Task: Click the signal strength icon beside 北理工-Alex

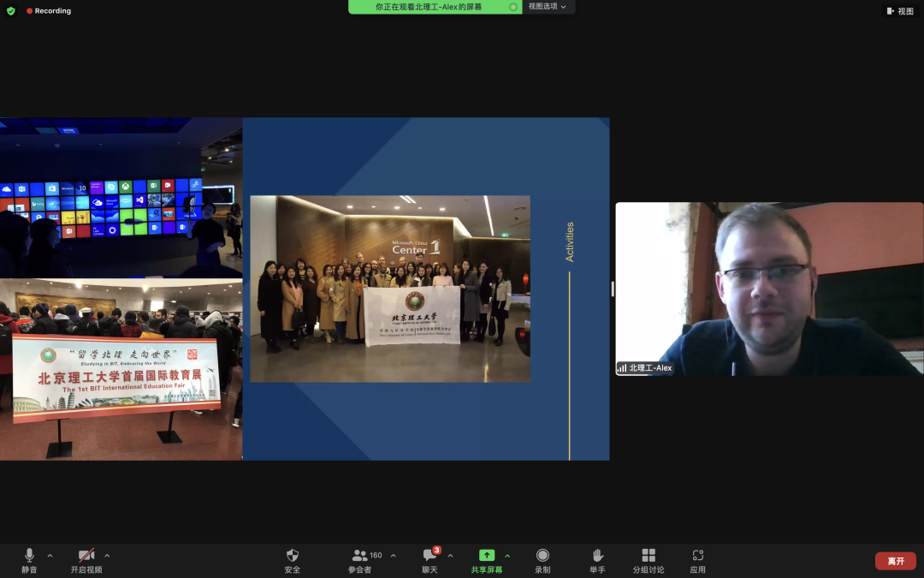Action: (622, 368)
